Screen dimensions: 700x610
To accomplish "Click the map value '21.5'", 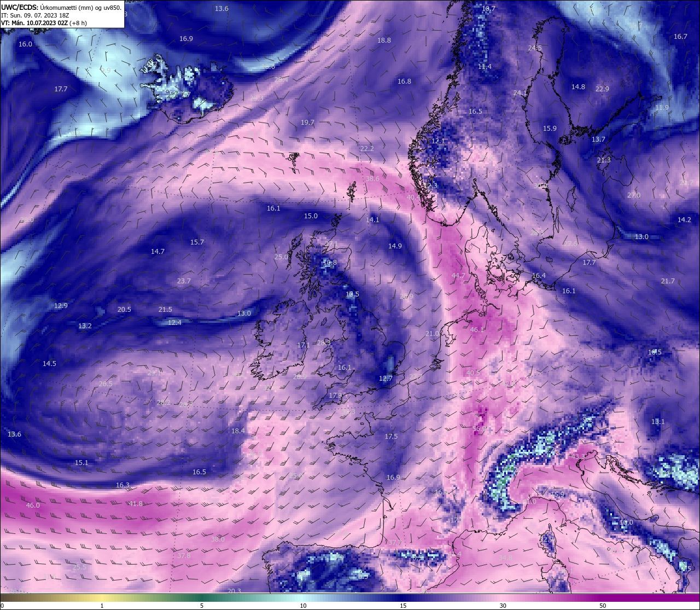I will click(x=165, y=309).
